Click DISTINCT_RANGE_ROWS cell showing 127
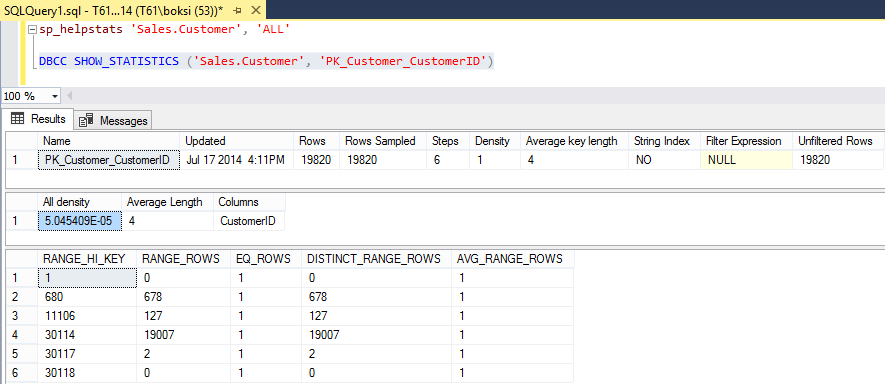 (376, 316)
